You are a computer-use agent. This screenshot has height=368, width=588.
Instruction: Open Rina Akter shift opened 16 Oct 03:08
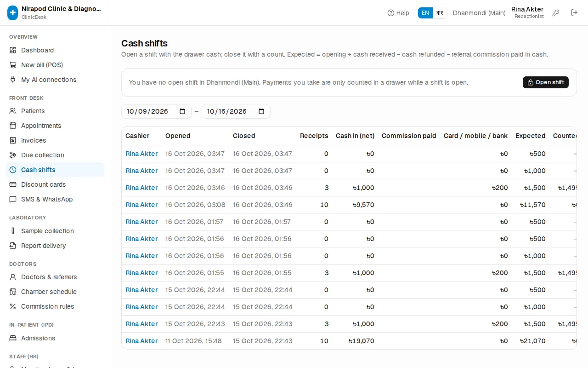141,205
